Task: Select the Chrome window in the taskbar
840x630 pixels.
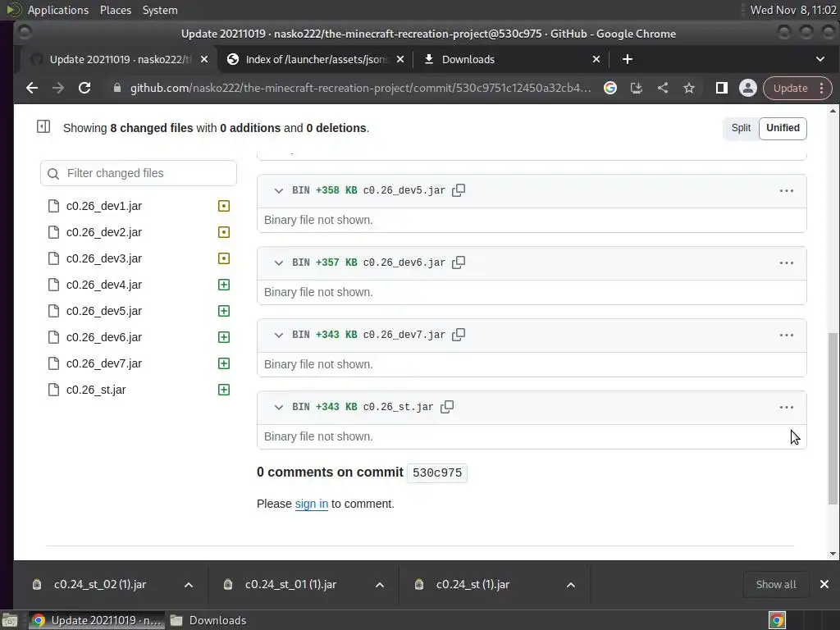Action: click(x=97, y=620)
